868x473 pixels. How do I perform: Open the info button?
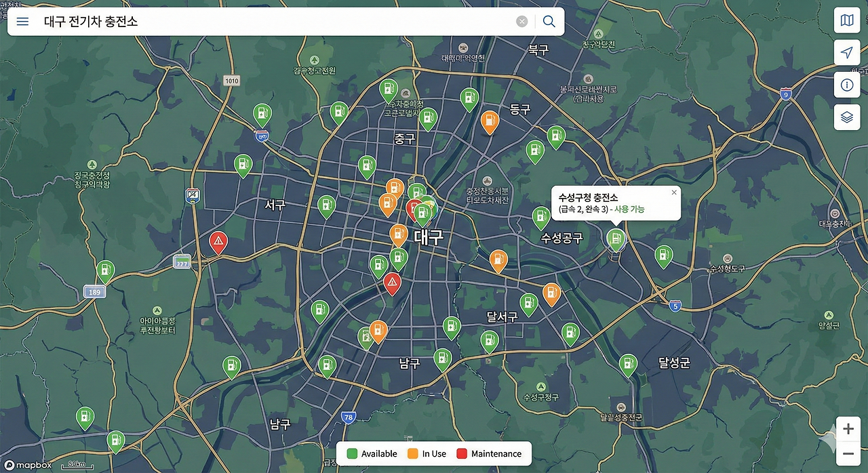tap(847, 85)
